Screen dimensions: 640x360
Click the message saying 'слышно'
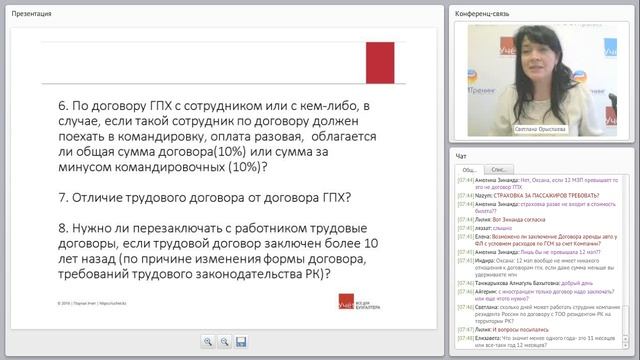click(x=484, y=228)
